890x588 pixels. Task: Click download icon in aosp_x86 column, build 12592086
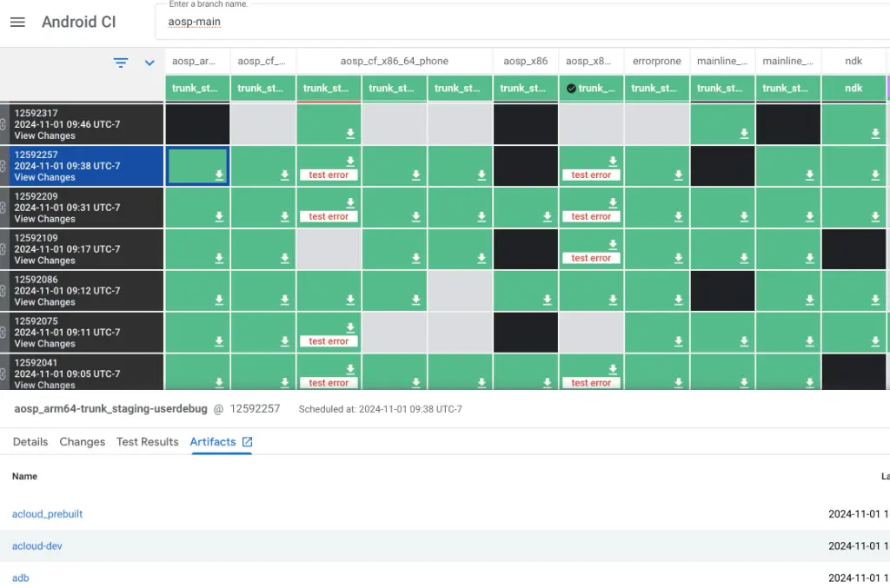[x=547, y=300]
